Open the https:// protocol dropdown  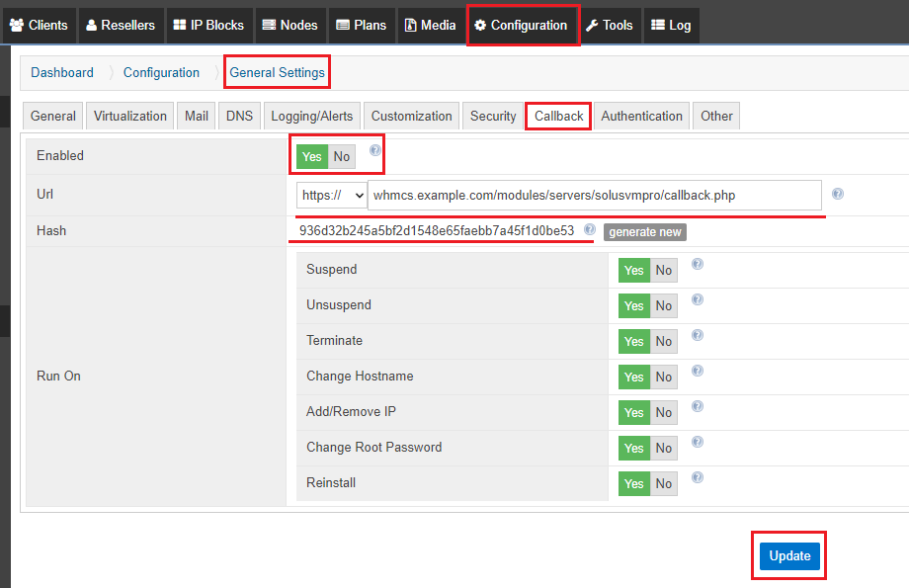coord(331,196)
